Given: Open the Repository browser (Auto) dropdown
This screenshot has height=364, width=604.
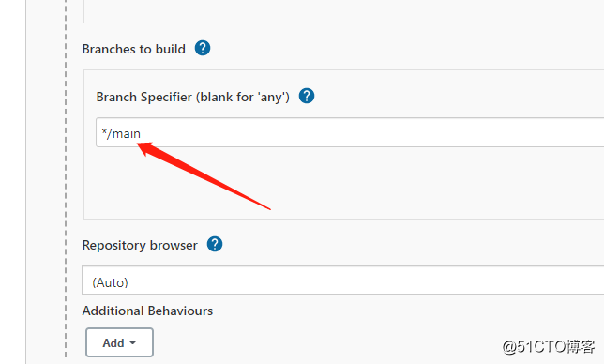Looking at the screenshot, I should tap(343, 280).
